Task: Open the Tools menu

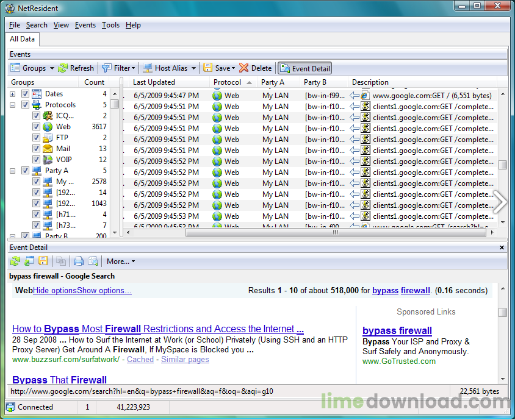Action: point(110,25)
